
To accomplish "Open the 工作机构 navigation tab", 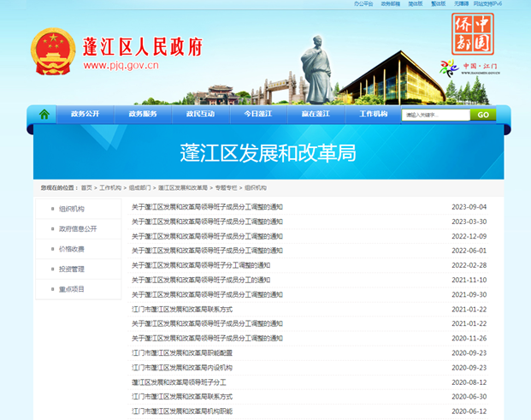I will click(373, 114).
